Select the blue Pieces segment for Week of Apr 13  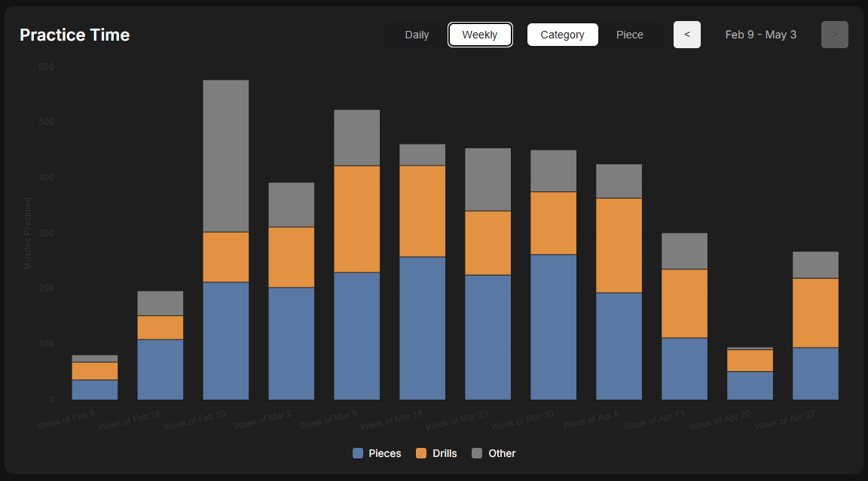(x=684, y=369)
